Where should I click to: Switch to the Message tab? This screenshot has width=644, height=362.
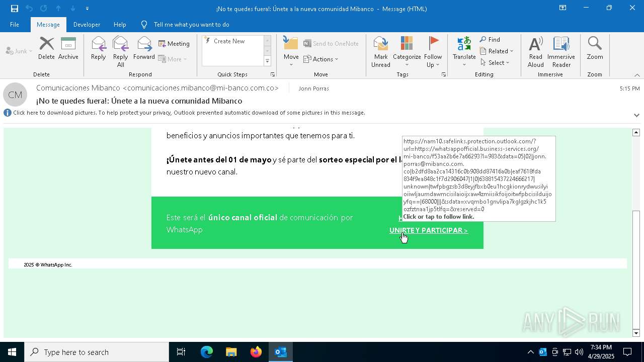[48, 25]
